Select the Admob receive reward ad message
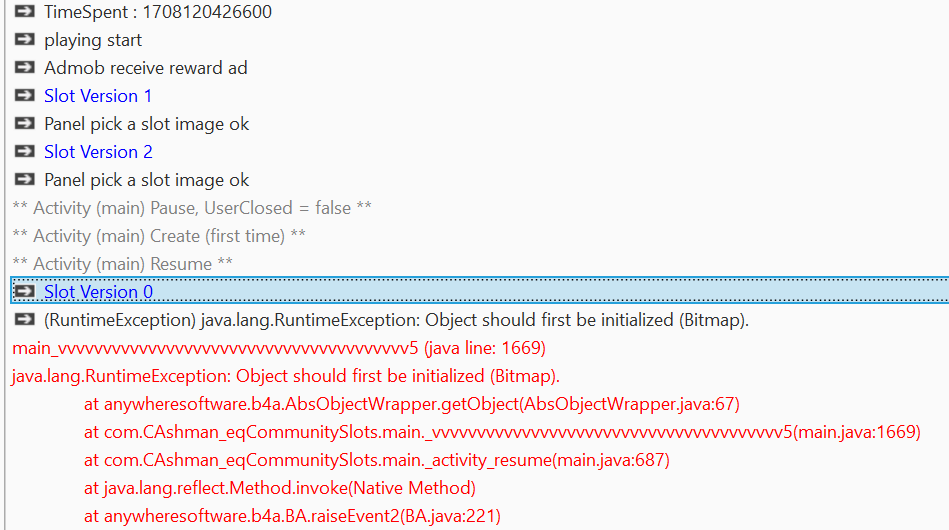The height and width of the screenshot is (530, 949). 145,68
